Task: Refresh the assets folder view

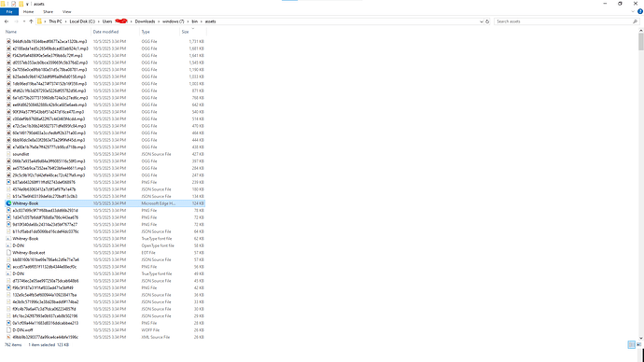Action: (x=487, y=21)
